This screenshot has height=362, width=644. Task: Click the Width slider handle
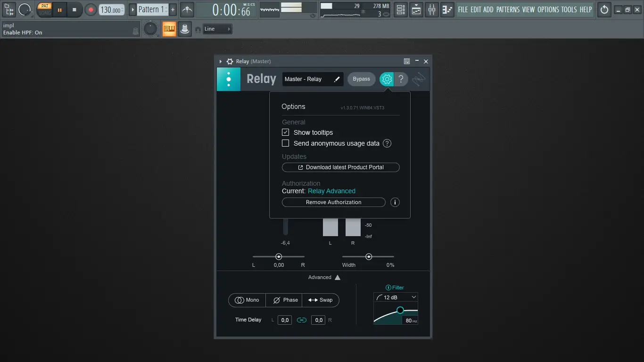(x=369, y=257)
